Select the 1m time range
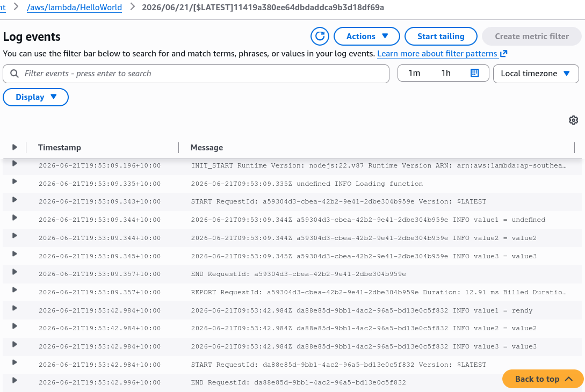The image size is (585, 392). pyautogui.click(x=414, y=72)
